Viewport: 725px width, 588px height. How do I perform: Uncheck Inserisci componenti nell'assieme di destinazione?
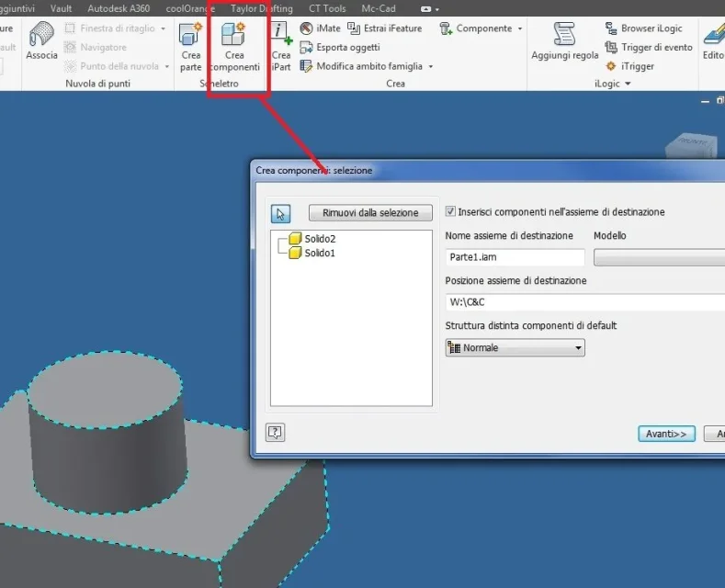coord(450,211)
